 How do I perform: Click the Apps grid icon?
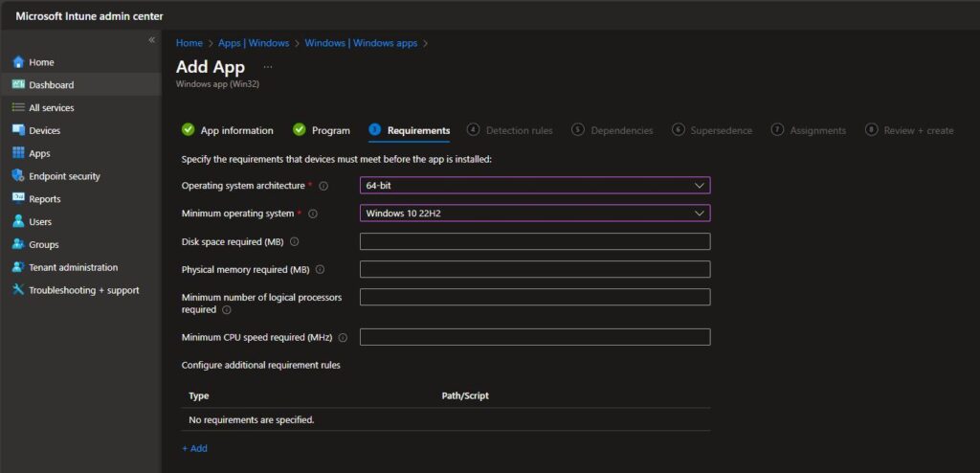coord(18,153)
